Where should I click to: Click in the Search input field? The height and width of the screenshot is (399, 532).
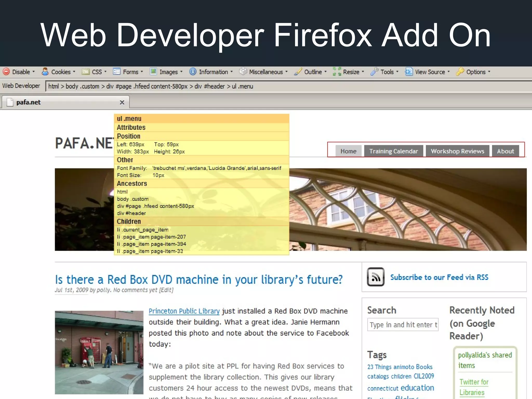(403, 324)
